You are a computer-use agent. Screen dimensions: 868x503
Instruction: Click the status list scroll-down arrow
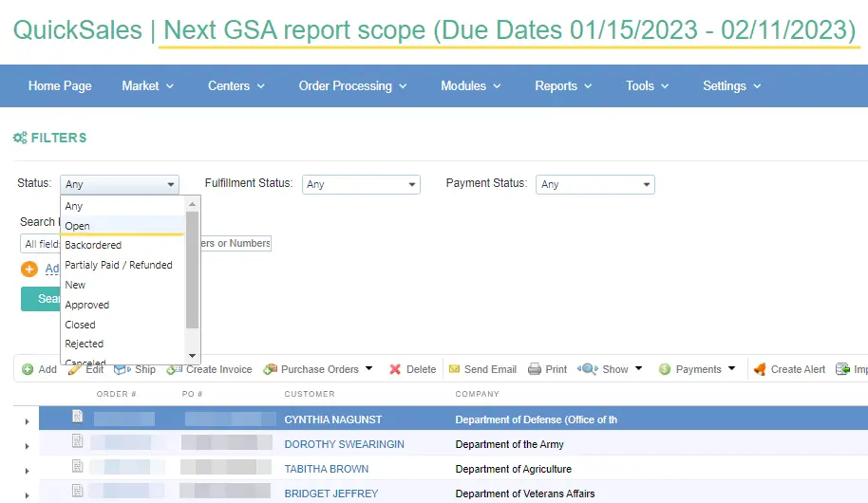click(192, 356)
